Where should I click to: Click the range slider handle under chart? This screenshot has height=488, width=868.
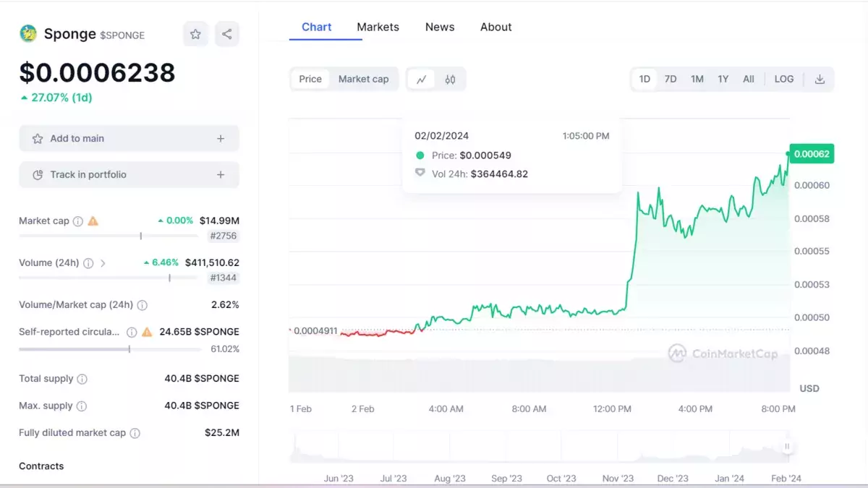(x=787, y=446)
